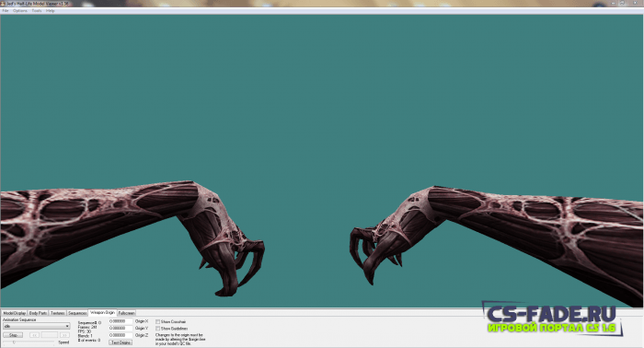644x348 pixels.
Task: Switch to the Body Parts tab
Action: [x=39, y=313]
